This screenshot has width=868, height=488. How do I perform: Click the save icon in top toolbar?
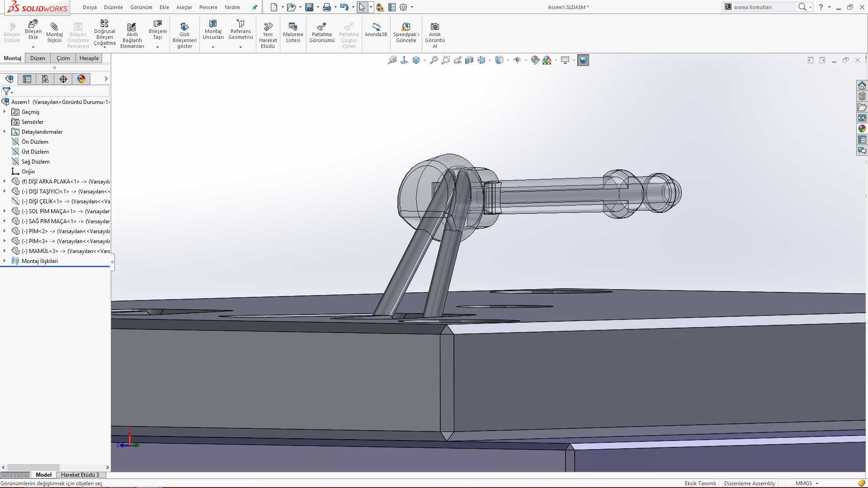coord(309,7)
